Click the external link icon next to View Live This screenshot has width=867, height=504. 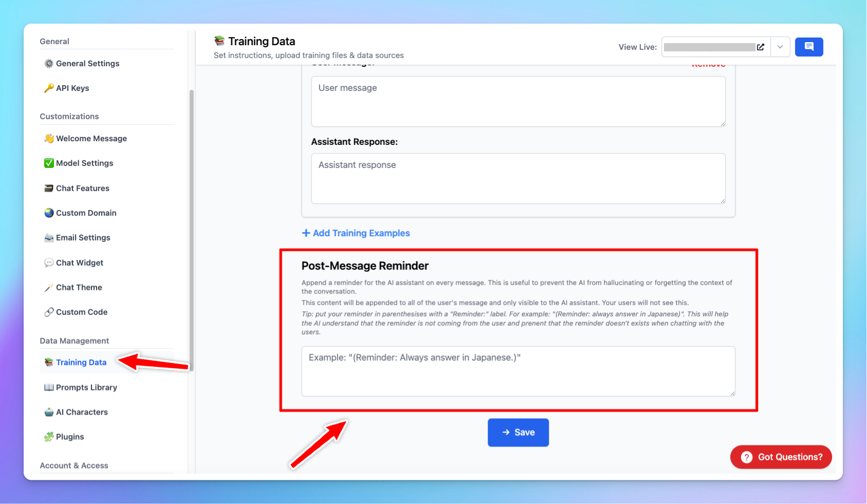click(760, 47)
